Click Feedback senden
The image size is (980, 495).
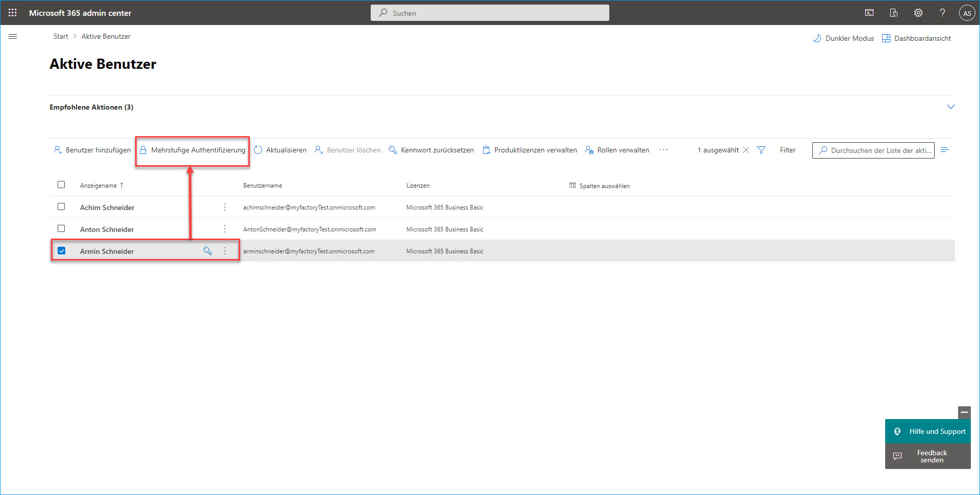[928, 456]
